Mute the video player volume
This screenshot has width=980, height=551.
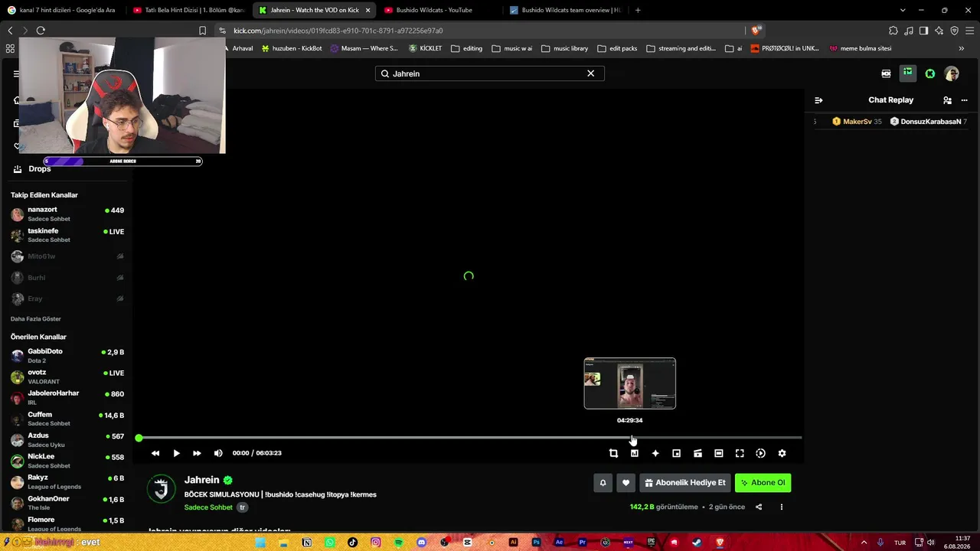pos(218,453)
